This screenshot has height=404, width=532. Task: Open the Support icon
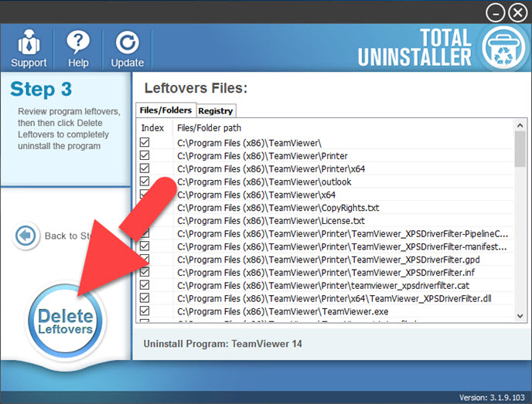click(x=29, y=42)
